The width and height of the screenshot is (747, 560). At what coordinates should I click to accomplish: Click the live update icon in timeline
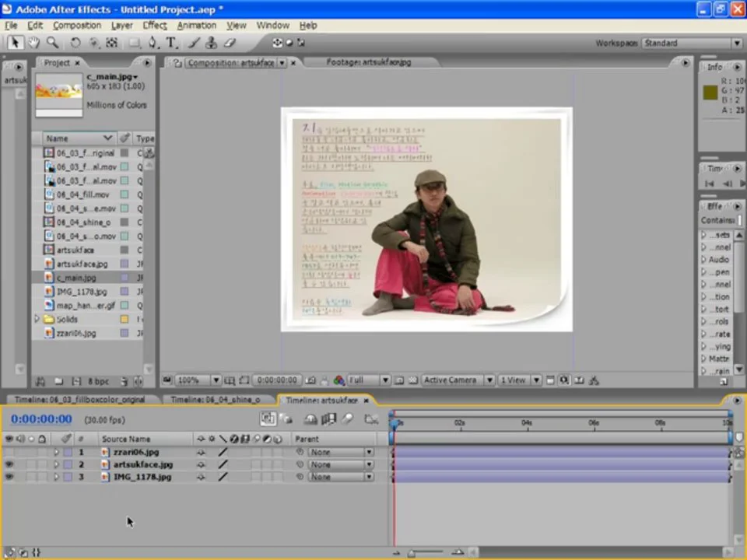(x=268, y=418)
